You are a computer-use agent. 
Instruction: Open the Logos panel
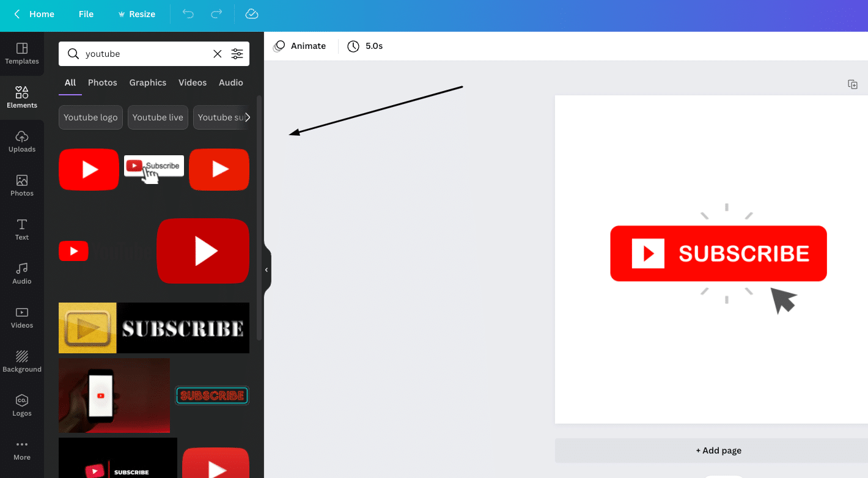(22, 405)
